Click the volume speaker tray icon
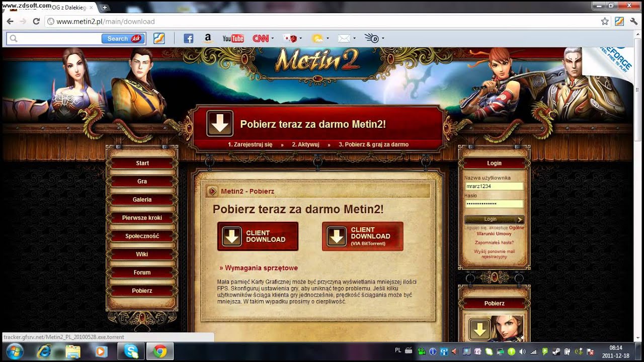 pyautogui.click(x=522, y=351)
